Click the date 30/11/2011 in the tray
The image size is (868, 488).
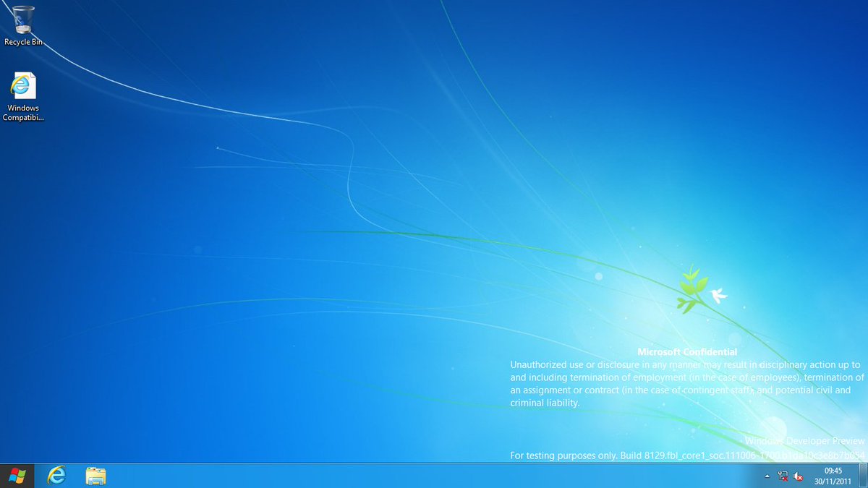pyautogui.click(x=833, y=481)
